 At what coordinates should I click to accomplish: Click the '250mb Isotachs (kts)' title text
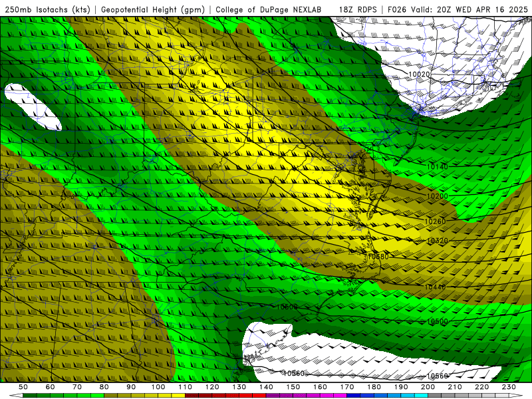click(48, 10)
